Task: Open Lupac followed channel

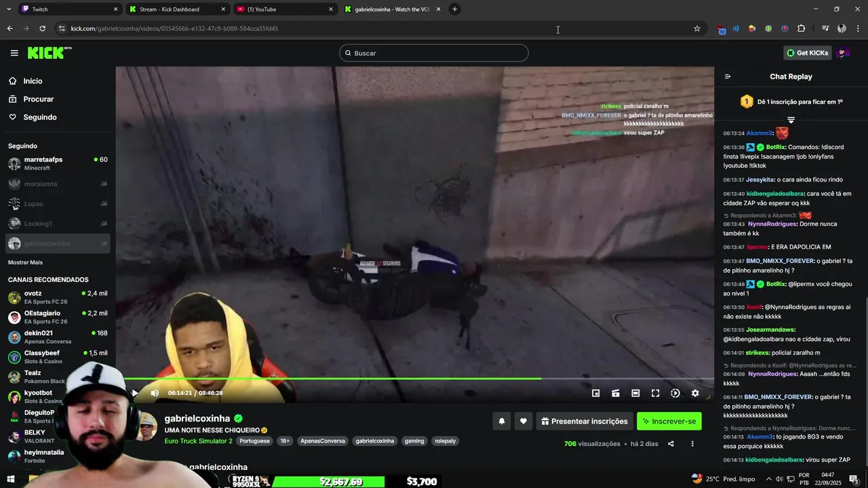Action: click(x=58, y=203)
